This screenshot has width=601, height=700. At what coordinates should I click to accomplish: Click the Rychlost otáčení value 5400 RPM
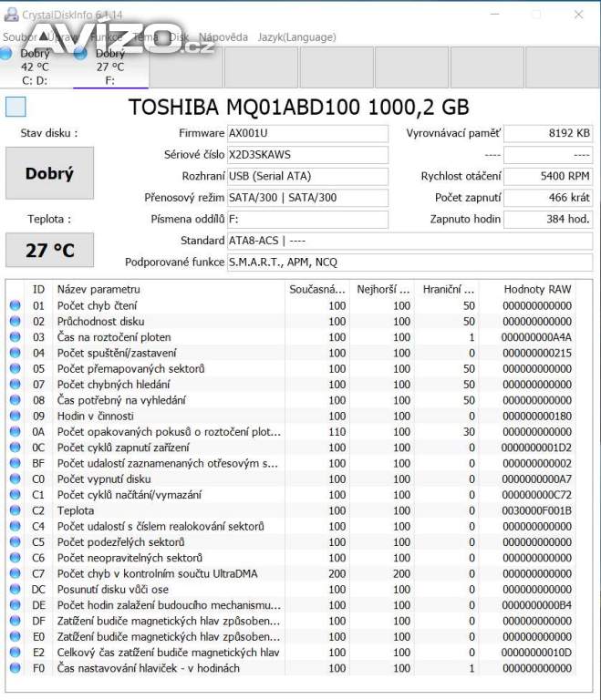coord(548,176)
